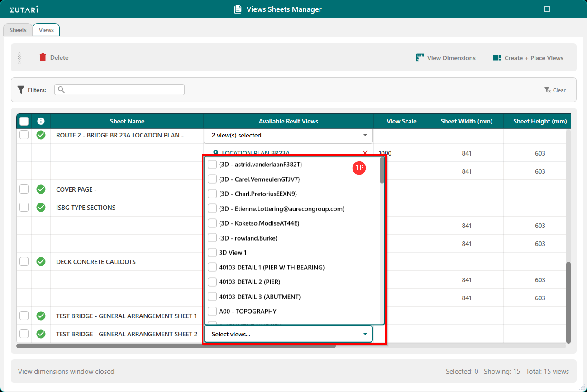The image size is (587, 392).
Task: Click the toolbar drag grip handle
Action: click(x=19, y=57)
